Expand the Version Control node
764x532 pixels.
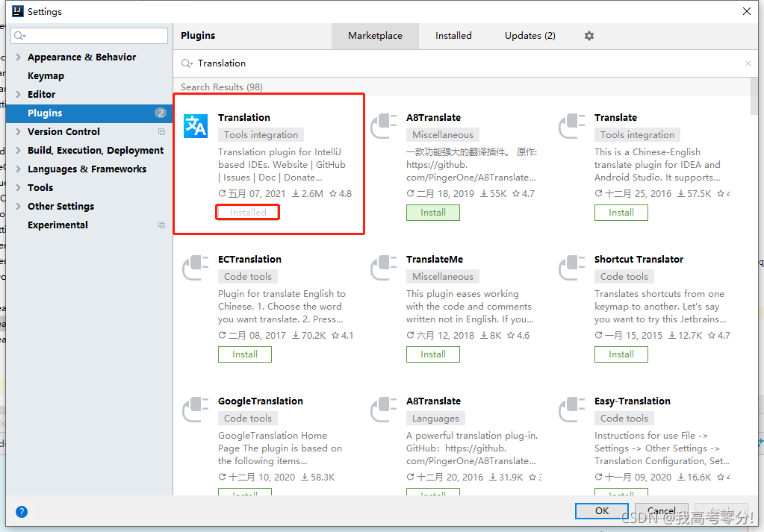click(x=18, y=132)
